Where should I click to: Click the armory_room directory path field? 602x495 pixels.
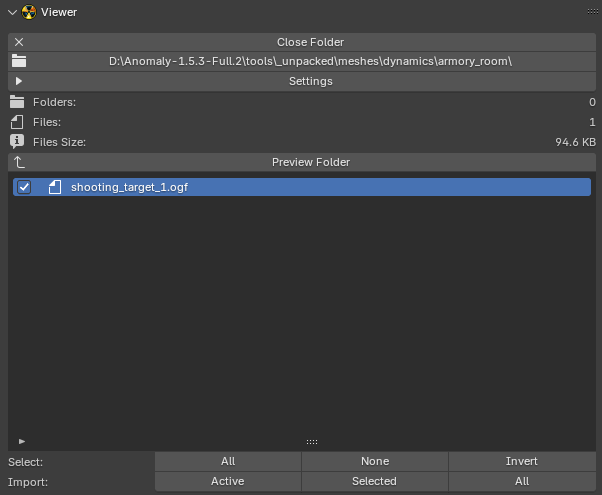click(x=310, y=62)
